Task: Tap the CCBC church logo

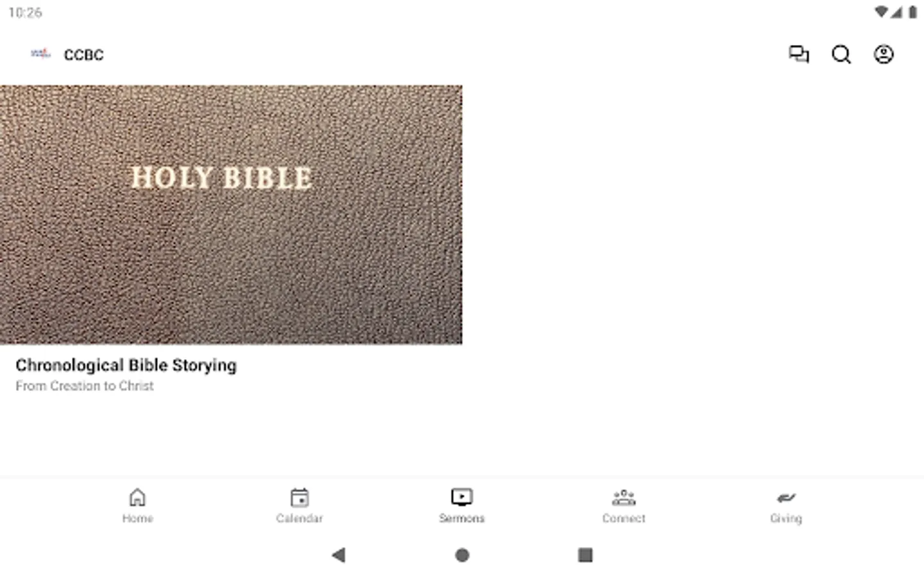Action: click(40, 54)
